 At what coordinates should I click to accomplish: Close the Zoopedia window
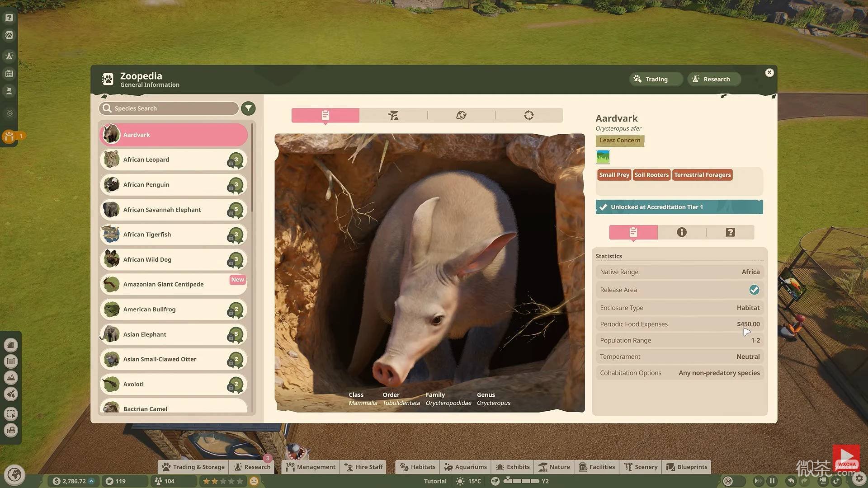tap(769, 73)
